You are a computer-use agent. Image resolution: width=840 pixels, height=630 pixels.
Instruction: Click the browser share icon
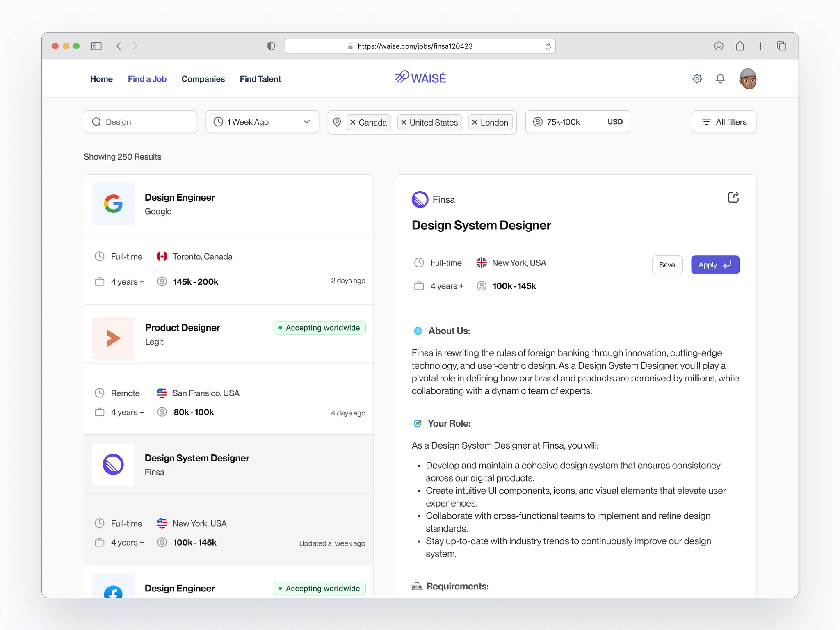[740, 46]
